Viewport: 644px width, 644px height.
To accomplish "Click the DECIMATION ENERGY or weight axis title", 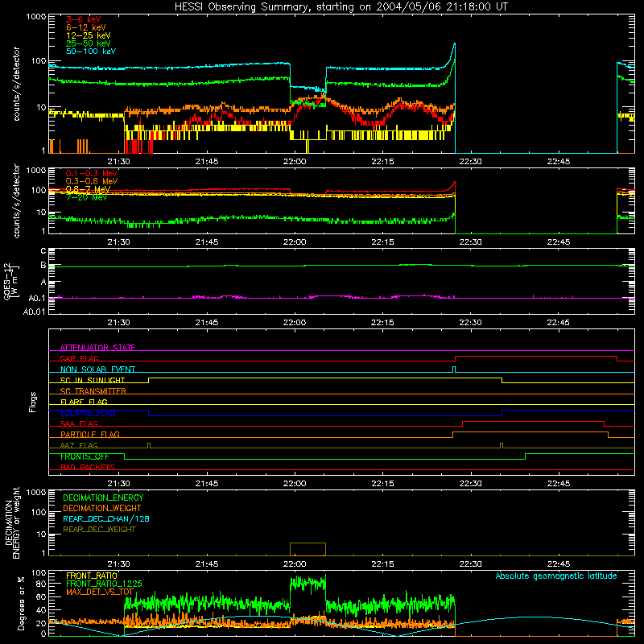I will click(x=12, y=522).
